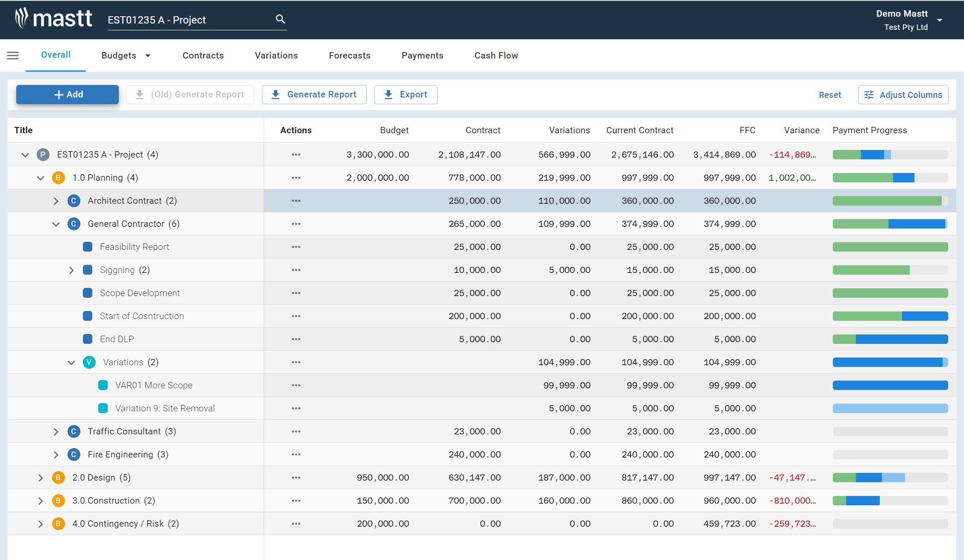Open the Adjust Columns button
The image size is (964, 560).
click(x=903, y=95)
